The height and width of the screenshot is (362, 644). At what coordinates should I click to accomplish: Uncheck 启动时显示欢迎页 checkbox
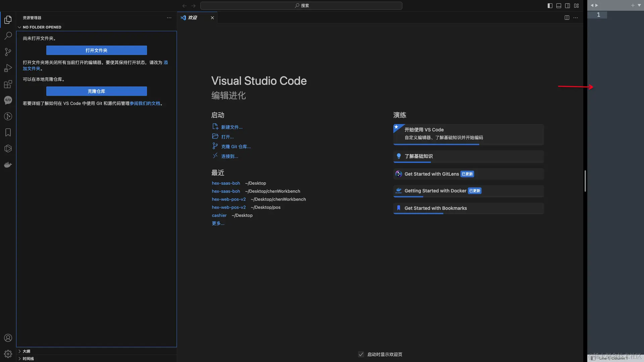(x=361, y=354)
